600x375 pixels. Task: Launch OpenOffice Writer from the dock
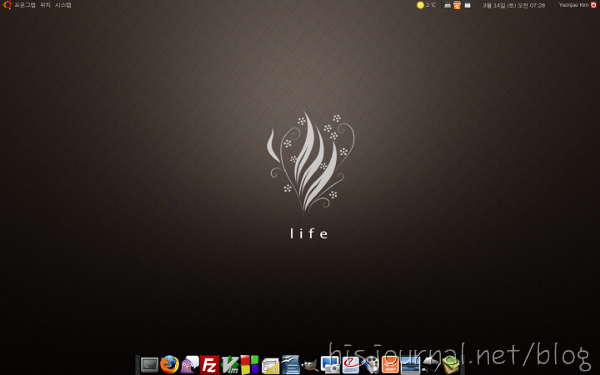click(x=290, y=365)
